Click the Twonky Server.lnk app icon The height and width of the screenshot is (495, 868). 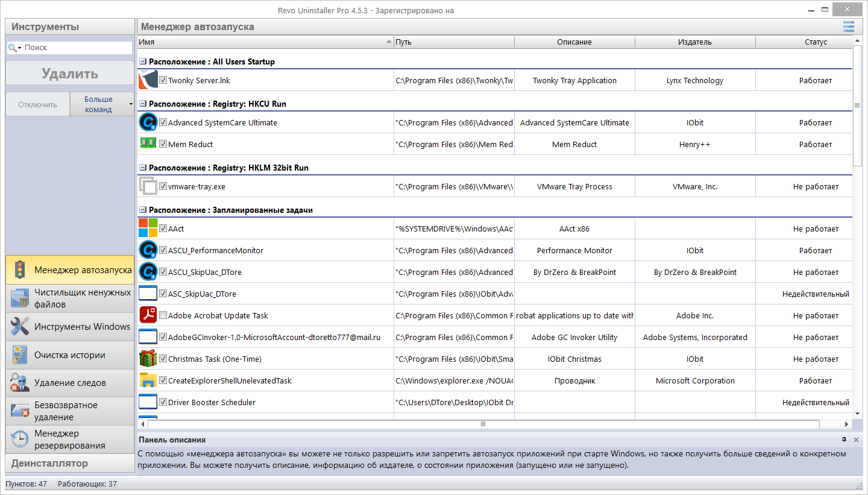148,80
